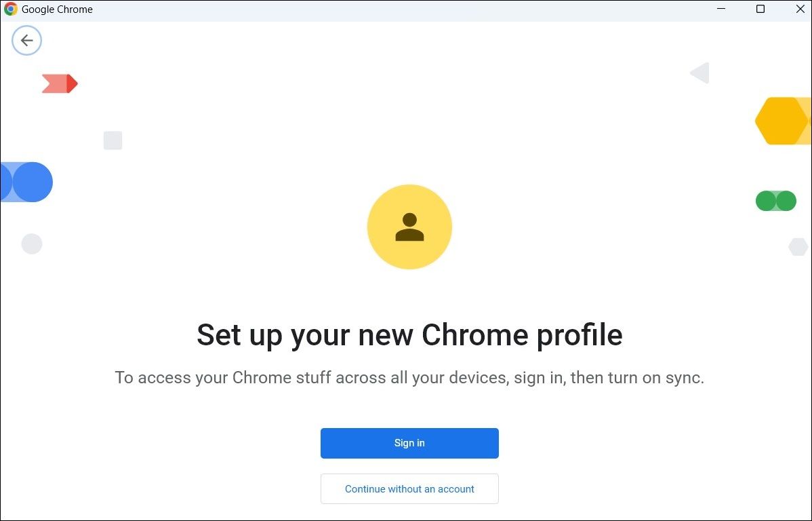Click the Google Chrome title bar label
Viewport: 812px width, 521px height.
click(58, 9)
